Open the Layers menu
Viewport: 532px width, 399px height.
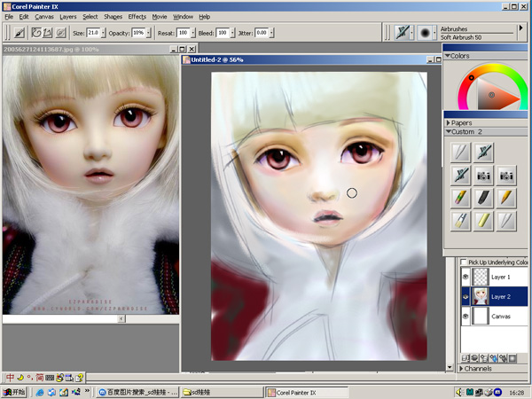tap(68, 17)
